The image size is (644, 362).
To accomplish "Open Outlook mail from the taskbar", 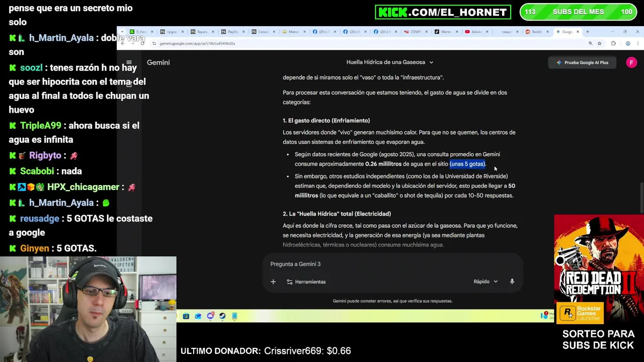I will point(198,316).
